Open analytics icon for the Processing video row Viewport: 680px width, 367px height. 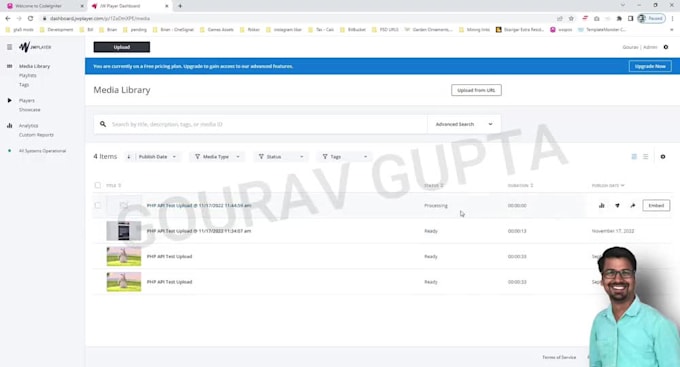(x=602, y=206)
